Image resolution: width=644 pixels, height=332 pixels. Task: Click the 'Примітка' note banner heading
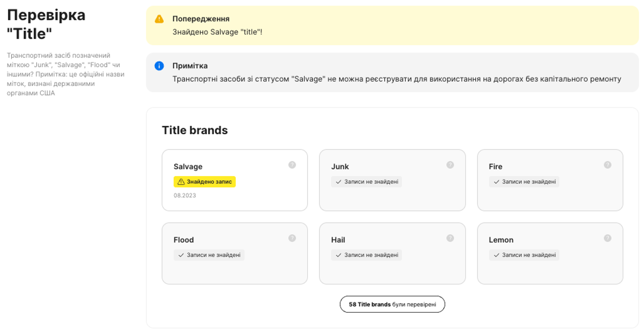point(190,66)
